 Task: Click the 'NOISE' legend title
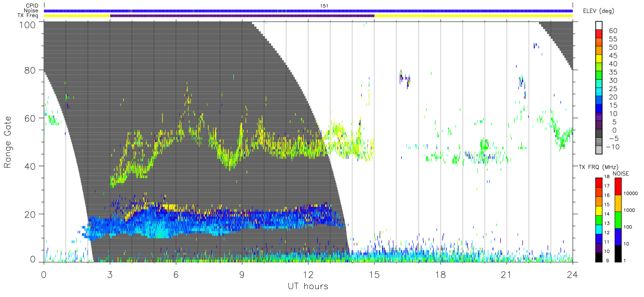[621, 173]
